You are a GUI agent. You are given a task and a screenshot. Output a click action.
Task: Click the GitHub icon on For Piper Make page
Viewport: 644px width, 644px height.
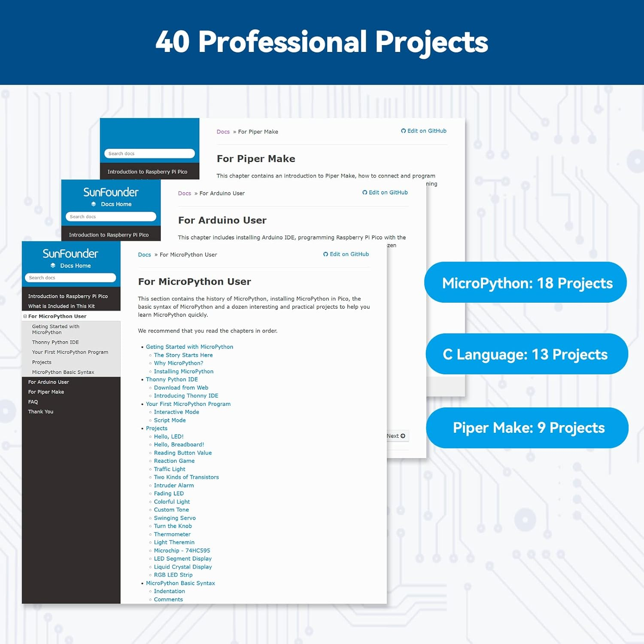coord(403,131)
